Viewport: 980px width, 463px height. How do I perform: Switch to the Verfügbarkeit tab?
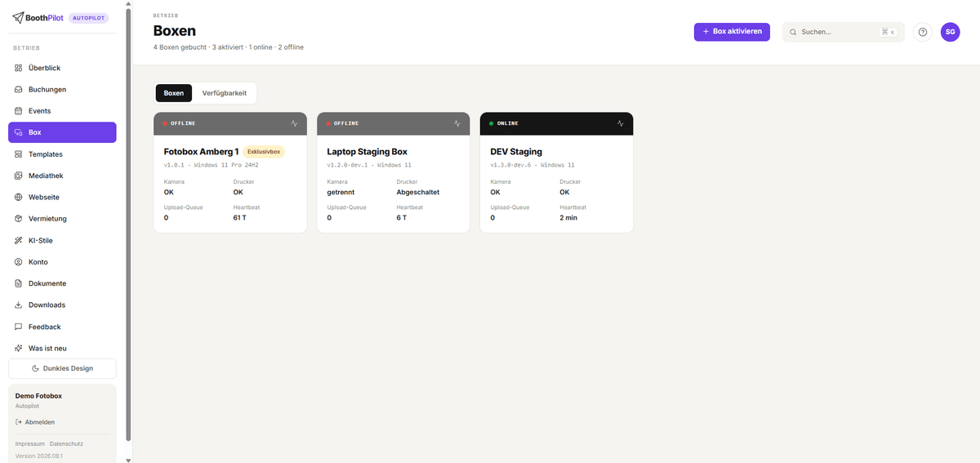225,93
